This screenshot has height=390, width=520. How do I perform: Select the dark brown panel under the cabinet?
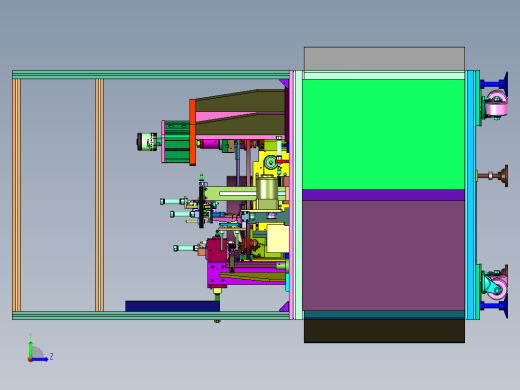pos(384,331)
